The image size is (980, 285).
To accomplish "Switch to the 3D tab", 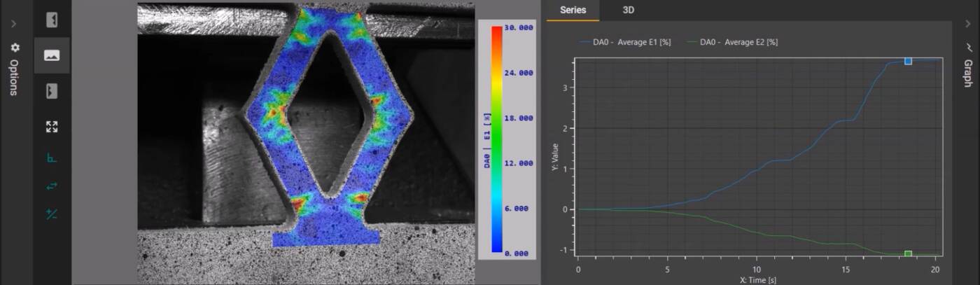I will [628, 10].
